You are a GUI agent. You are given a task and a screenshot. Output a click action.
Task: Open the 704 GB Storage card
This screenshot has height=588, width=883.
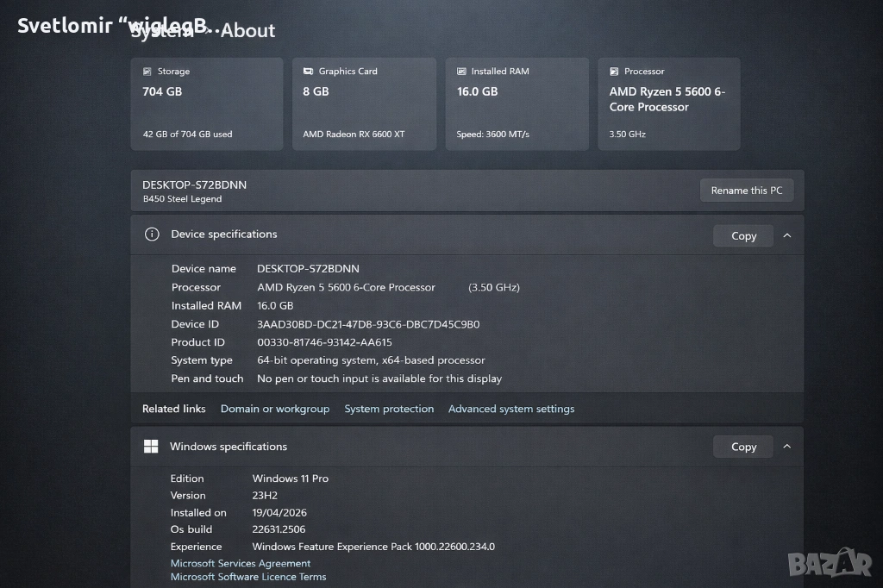(207, 103)
